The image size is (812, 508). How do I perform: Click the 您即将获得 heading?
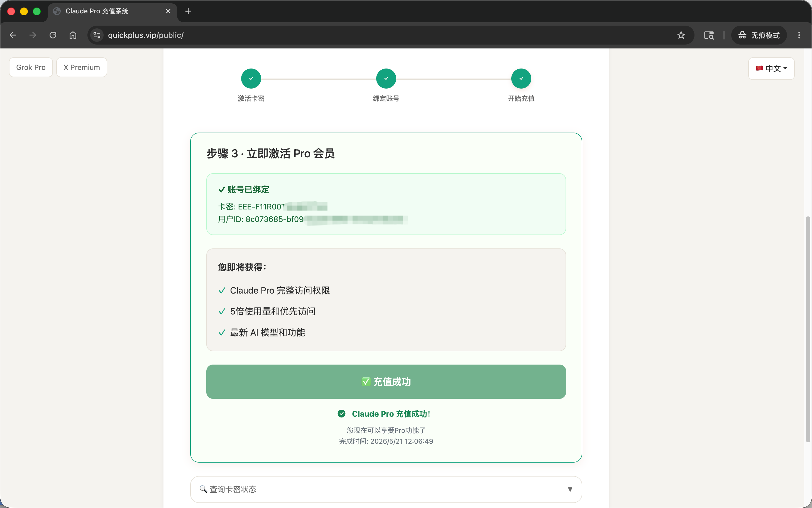point(242,267)
